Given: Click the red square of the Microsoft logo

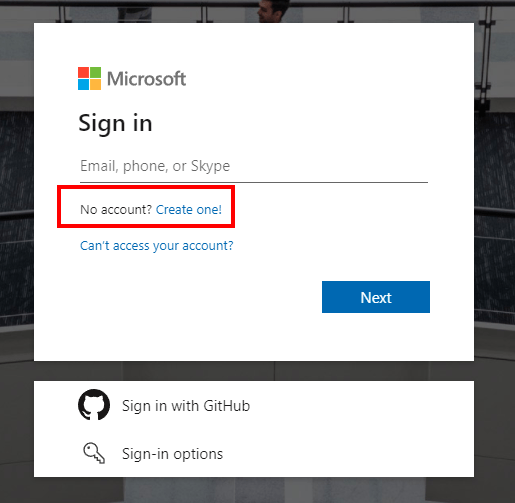Looking at the screenshot, I should coord(83,73).
